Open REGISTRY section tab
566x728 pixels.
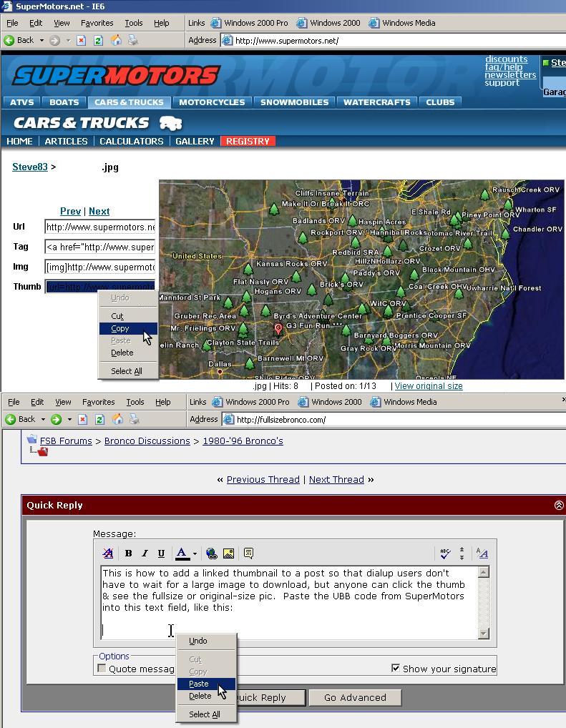coord(248,141)
